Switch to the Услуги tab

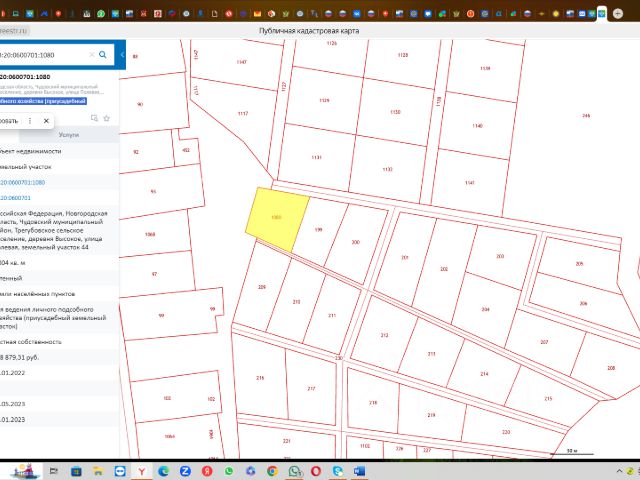[x=69, y=135]
